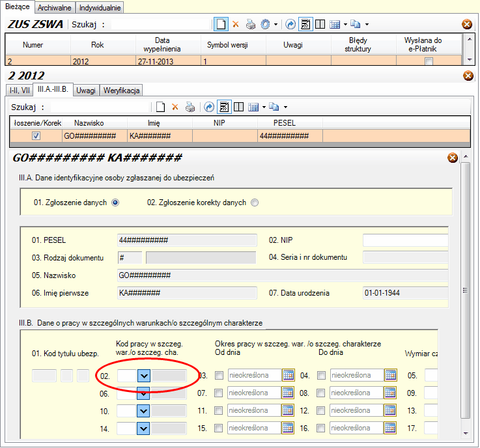This screenshot has width=480, height=448.
Task: Print the ZUS ZSWA document
Action: pos(250,24)
